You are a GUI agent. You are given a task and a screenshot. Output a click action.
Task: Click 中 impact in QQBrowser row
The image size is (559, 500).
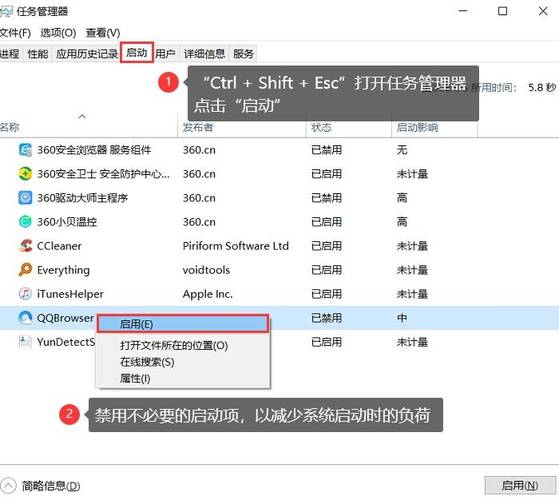pos(402,318)
